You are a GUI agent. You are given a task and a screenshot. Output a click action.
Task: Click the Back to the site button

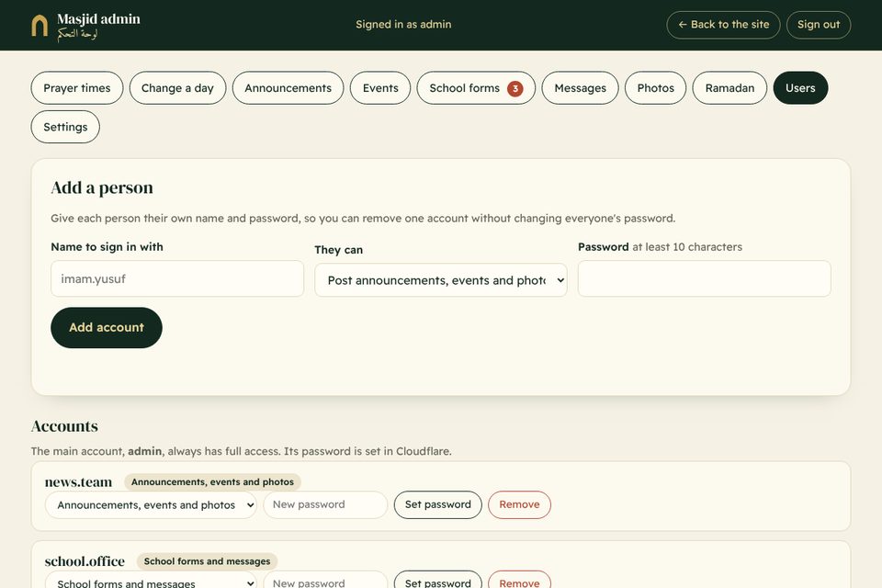pos(723,25)
